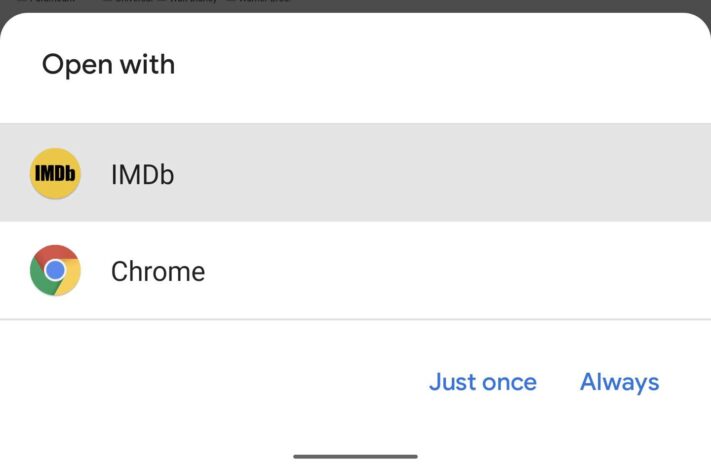Click the black IMDb lettering inside logo
The height and width of the screenshot is (469, 711).
tap(55, 173)
